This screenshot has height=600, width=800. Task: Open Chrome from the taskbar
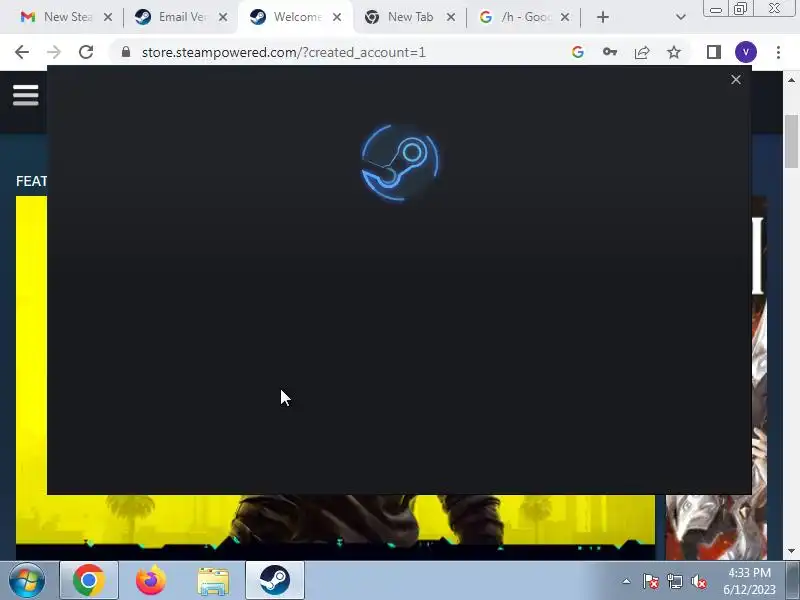(x=89, y=580)
